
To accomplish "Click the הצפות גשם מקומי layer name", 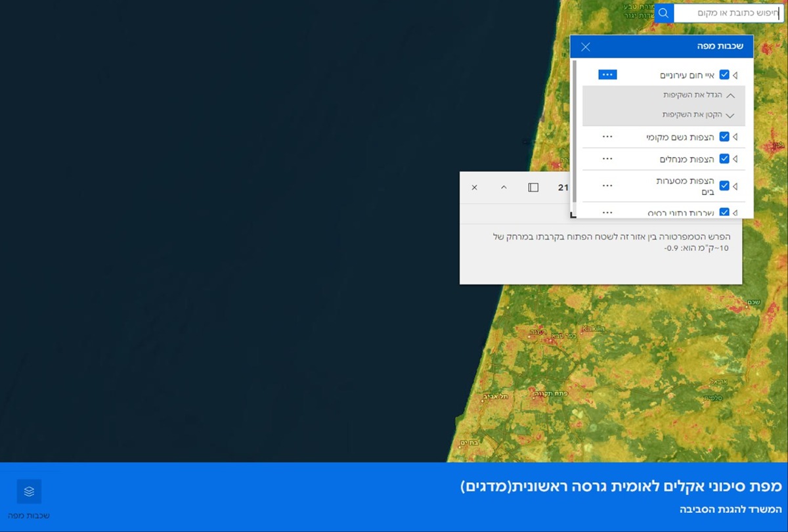I will (680, 137).
